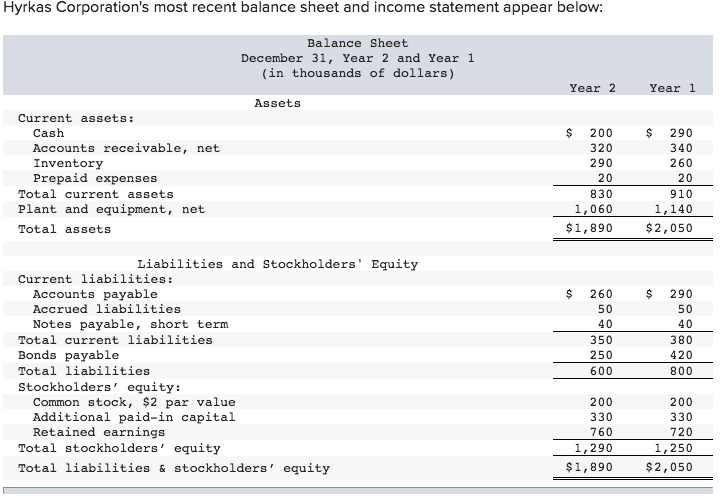
Task: Click Total liabilities Year 2 value 600
Action: click(601, 371)
